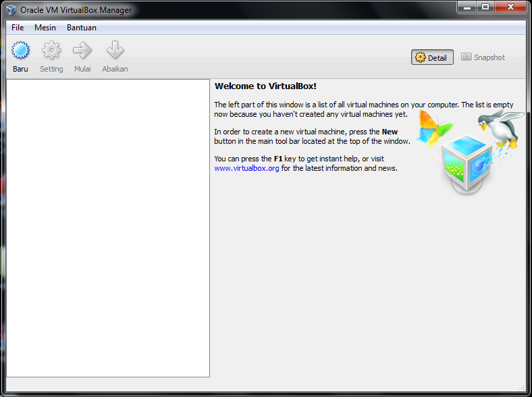The image size is (532, 397).
Task: Click the Mulai green arrow icon
Action: [82, 50]
